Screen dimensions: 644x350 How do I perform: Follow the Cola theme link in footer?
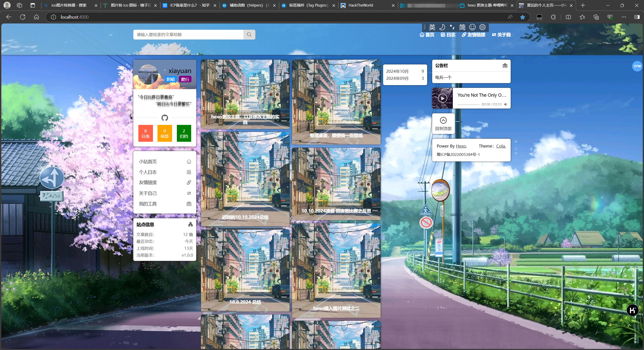coord(501,146)
